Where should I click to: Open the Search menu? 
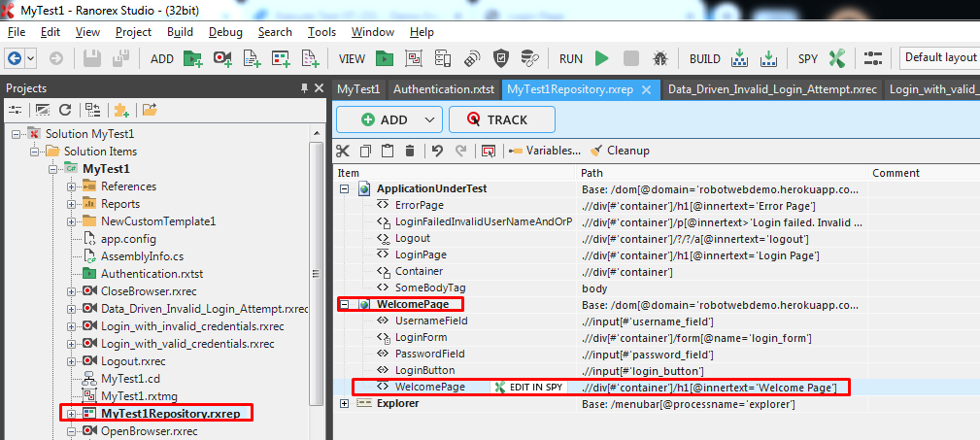275,32
